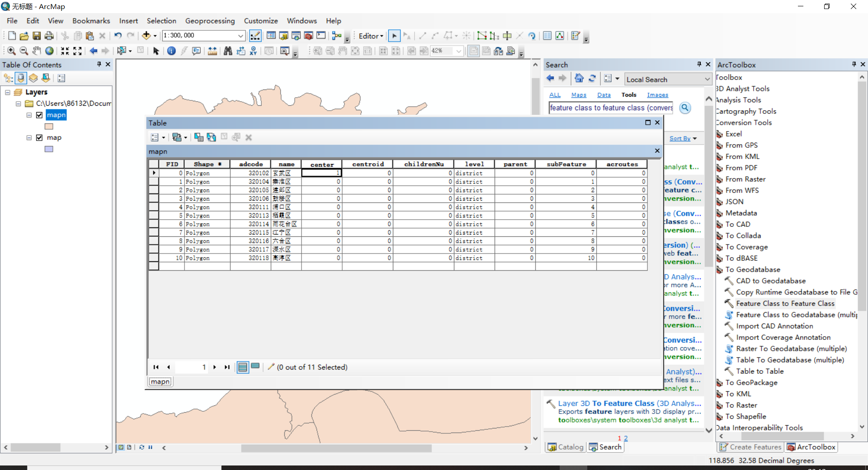Select List By Source in Table Of Contents
The image size is (868, 470).
(21, 78)
